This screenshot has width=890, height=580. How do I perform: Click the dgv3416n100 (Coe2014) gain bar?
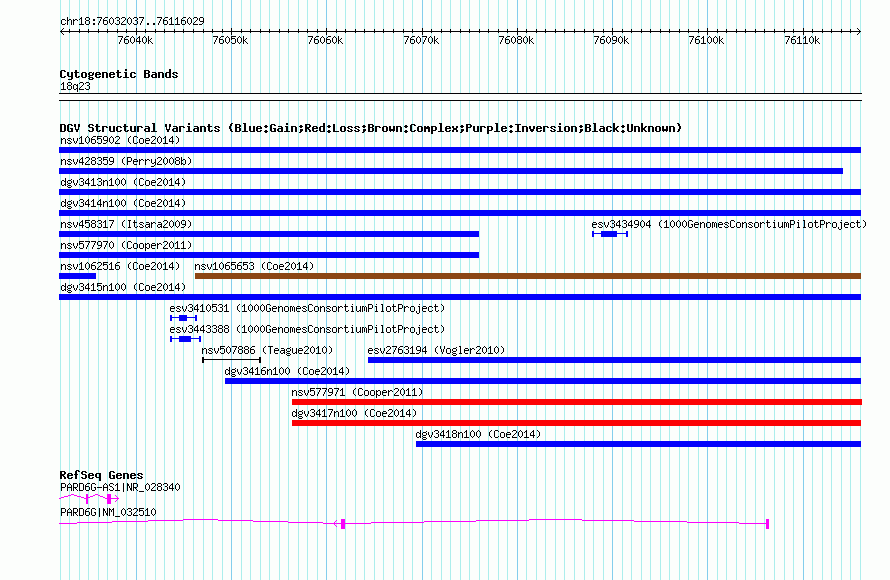(543, 381)
